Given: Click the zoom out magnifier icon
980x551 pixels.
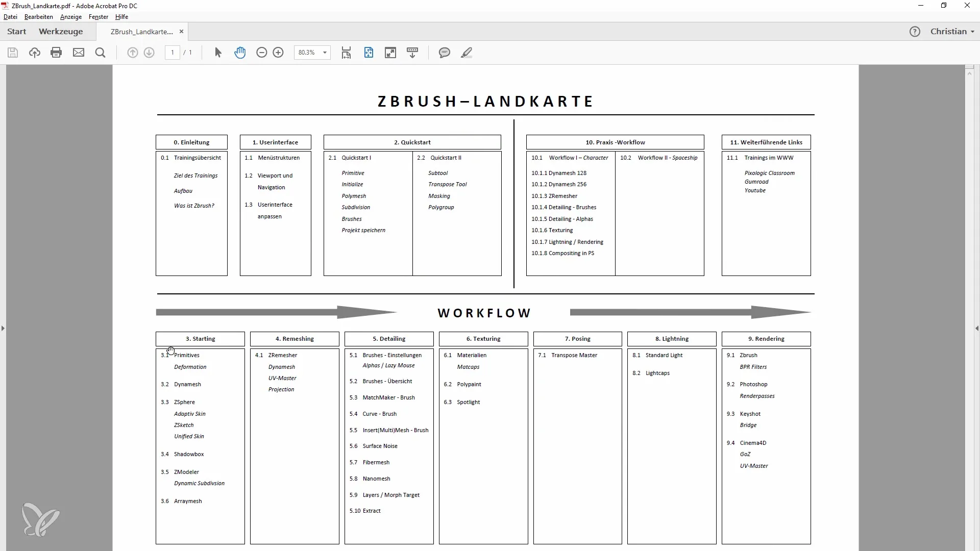Looking at the screenshot, I should 261,53.
